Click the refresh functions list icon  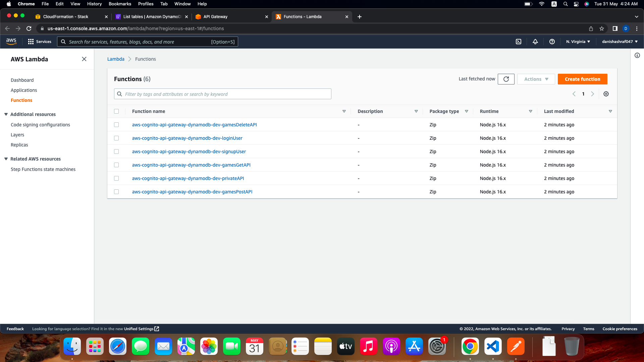point(506,79)
